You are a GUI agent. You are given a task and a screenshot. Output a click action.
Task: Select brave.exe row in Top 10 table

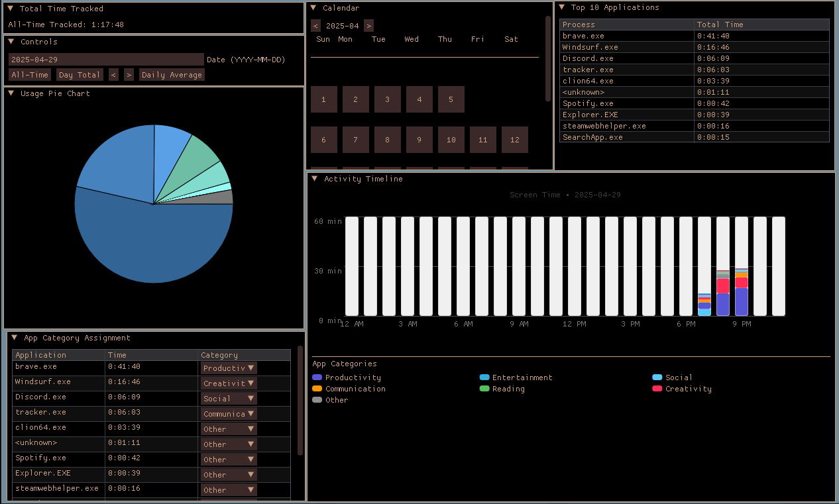tap(695, 36)
